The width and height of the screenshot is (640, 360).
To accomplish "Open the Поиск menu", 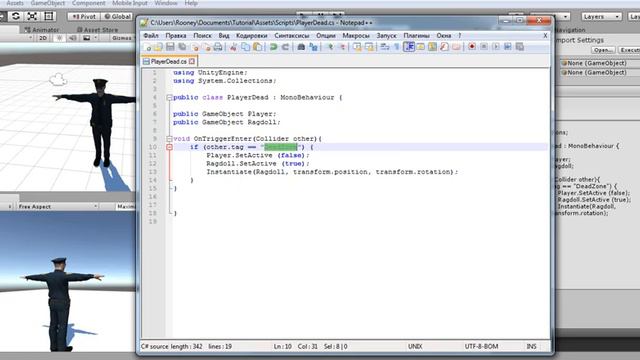I will pyautogui.click(x=202, y=36).
